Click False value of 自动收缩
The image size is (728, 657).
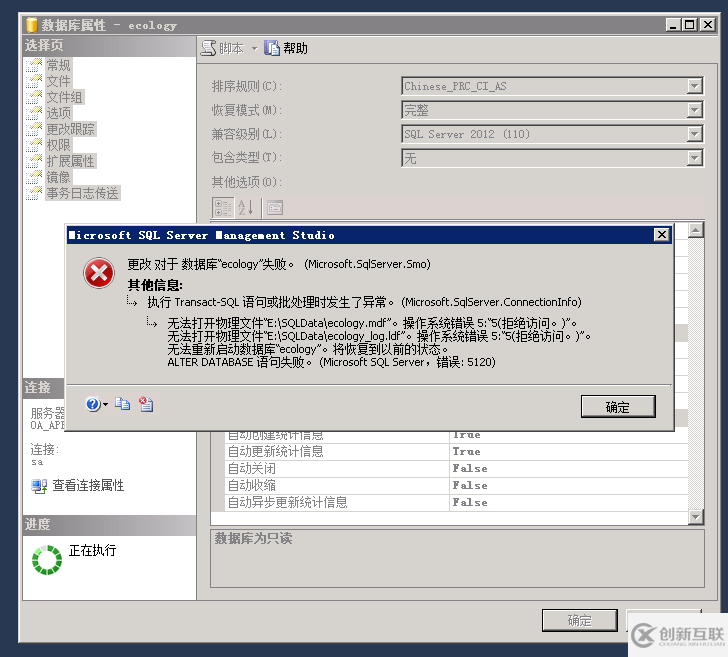coord(470,486)
